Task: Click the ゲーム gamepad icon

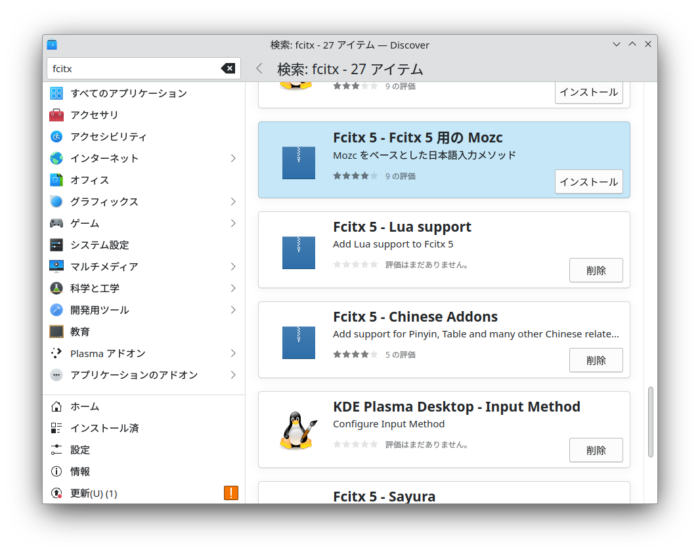Action: (56, 223)
